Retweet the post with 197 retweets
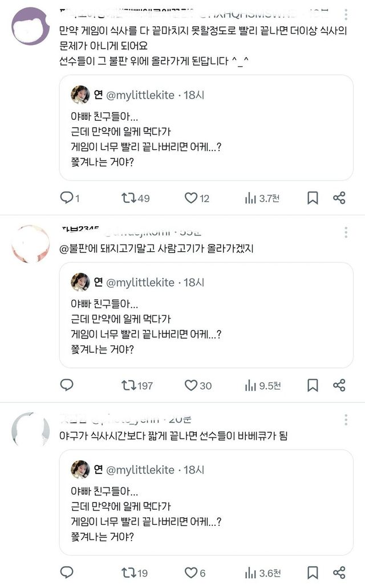The image size is (365, 588). tap(128, 385)
